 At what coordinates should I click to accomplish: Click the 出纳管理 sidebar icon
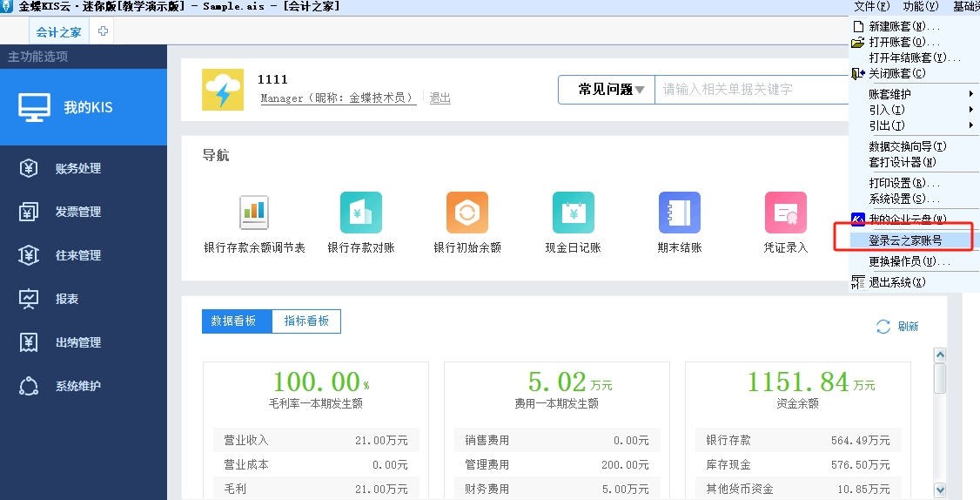coord(29,342)
